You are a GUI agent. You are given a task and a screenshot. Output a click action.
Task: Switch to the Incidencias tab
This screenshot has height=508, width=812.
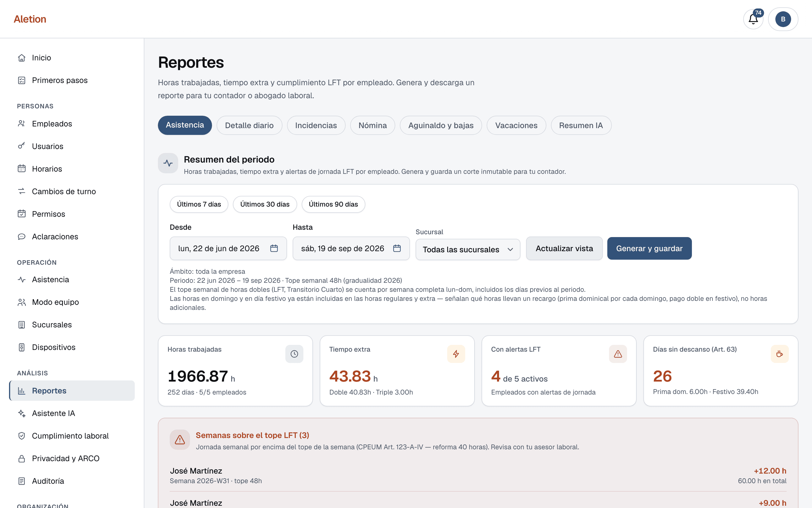pyautogui.click(x=316, y=125)
